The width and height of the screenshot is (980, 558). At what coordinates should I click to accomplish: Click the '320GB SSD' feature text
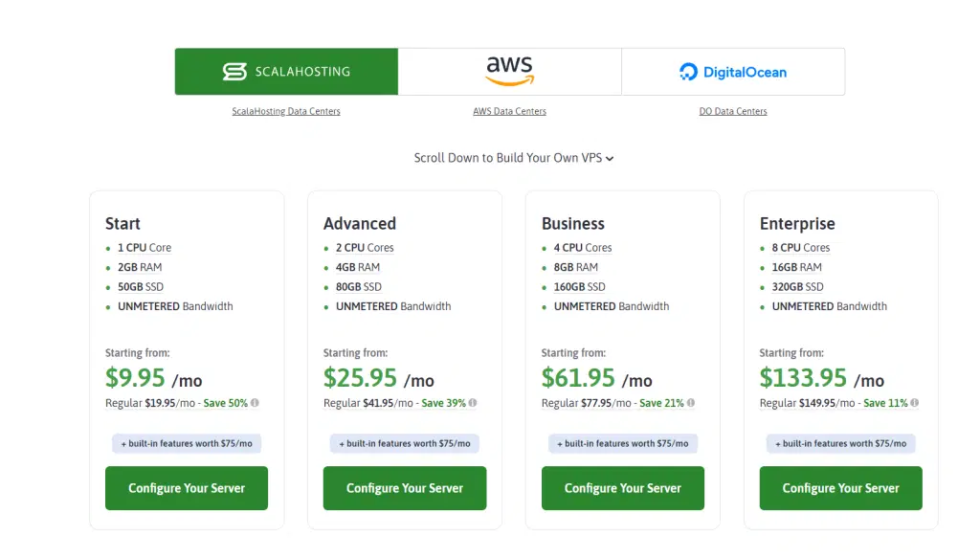798,287
